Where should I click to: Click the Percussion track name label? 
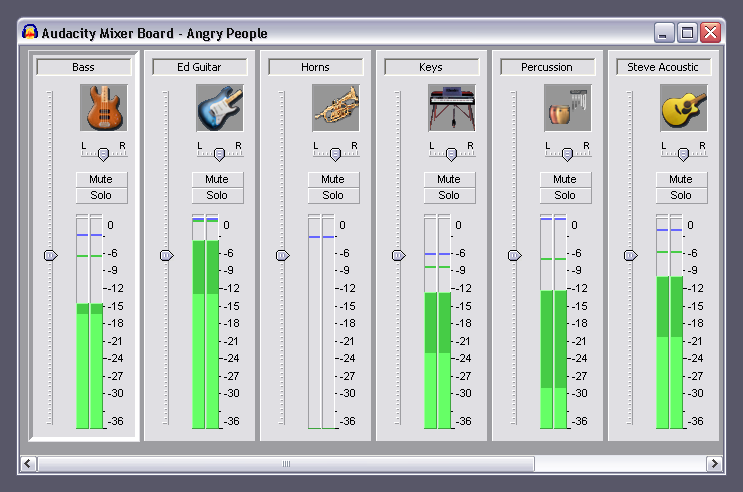[547, 67]
